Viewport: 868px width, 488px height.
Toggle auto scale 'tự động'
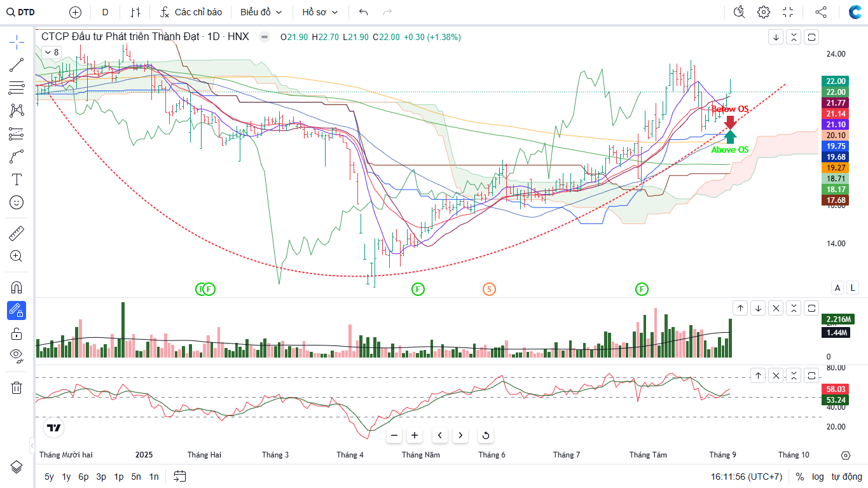(x=846, y=477)
